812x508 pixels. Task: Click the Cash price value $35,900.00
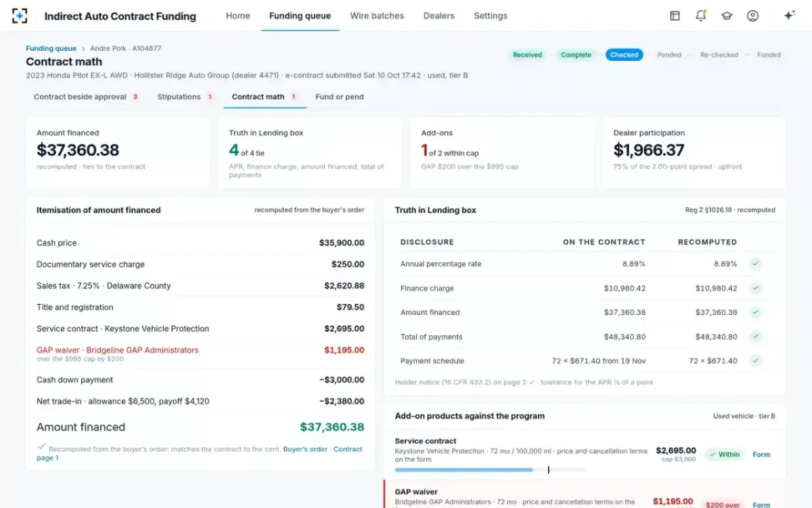coord(342,243)
